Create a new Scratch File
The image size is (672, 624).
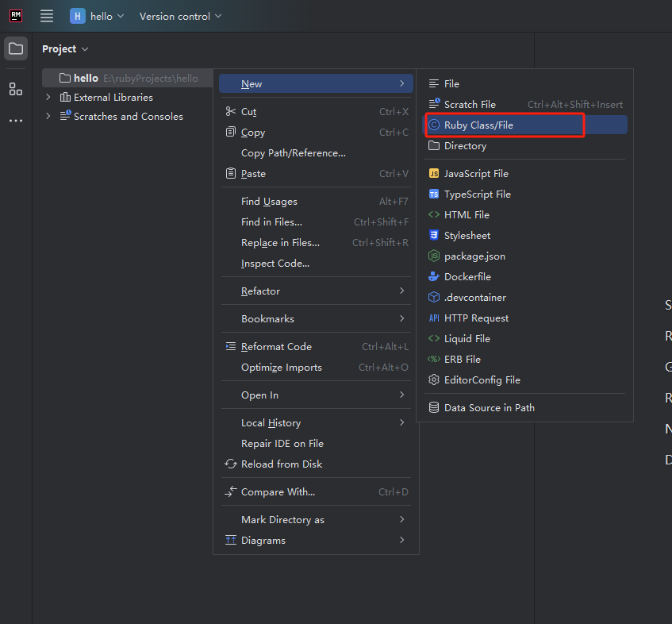click(524, 104)
